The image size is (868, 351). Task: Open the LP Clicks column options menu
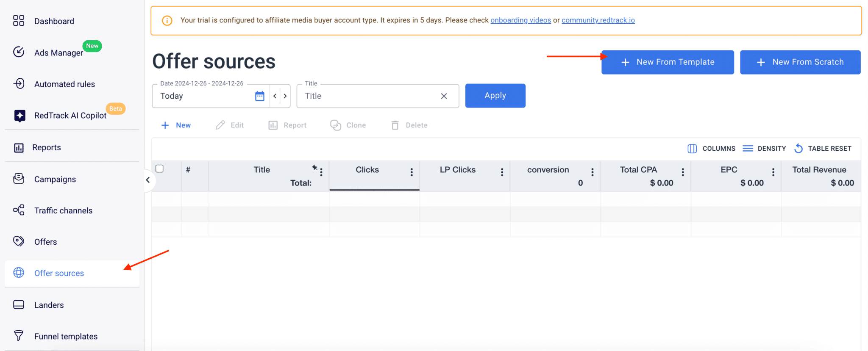click(x=502, y=172)
